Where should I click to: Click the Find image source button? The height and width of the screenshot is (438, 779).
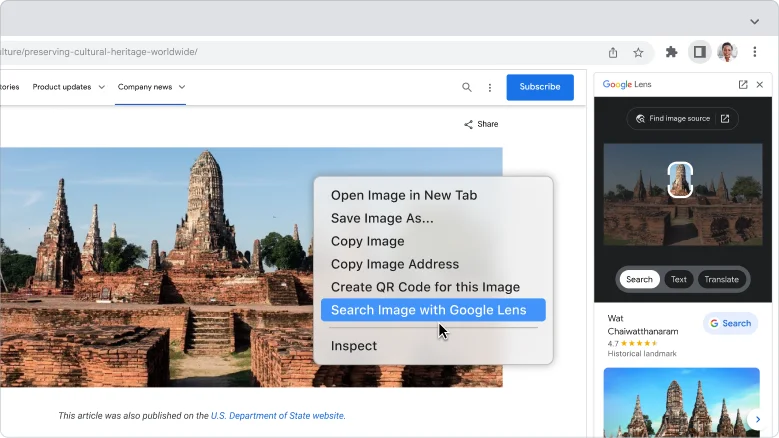tap(682, 119)
